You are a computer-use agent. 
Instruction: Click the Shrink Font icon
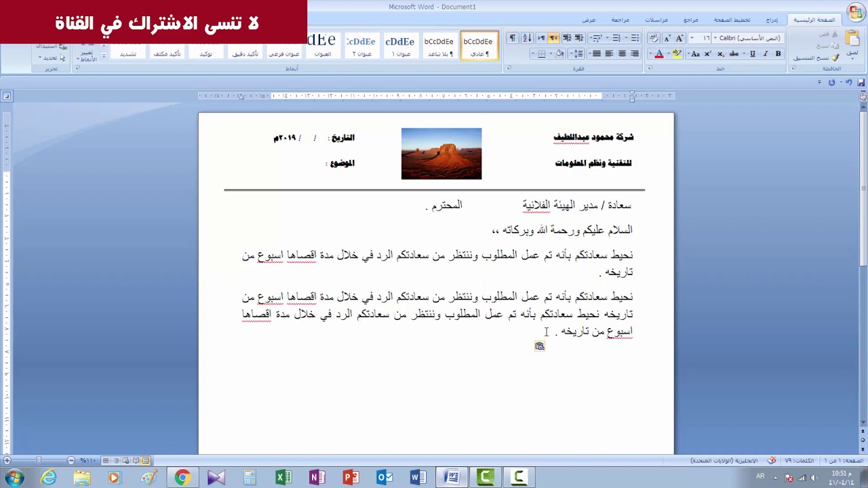pos(667,38)
